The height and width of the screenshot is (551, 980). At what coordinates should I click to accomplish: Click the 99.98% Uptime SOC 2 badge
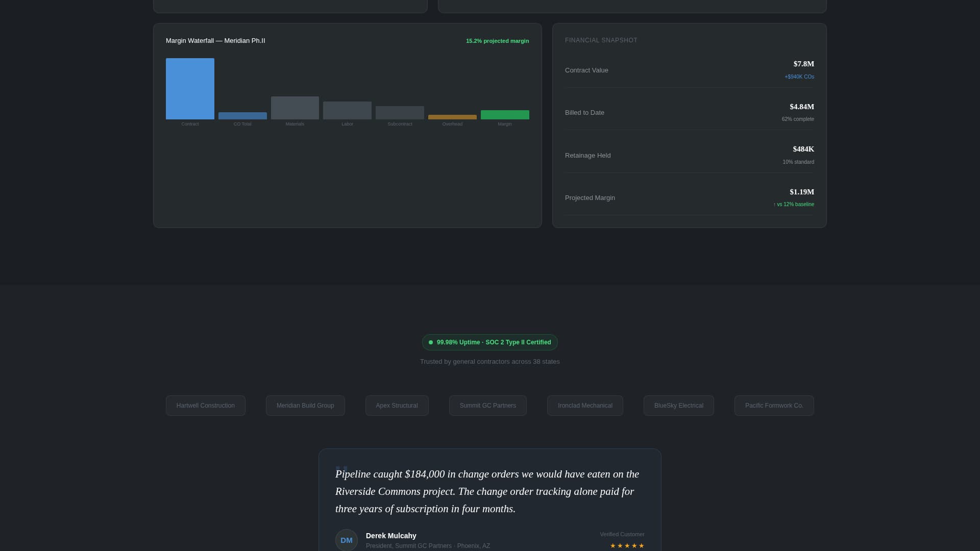pyautogui.click(x=490, y=342)
